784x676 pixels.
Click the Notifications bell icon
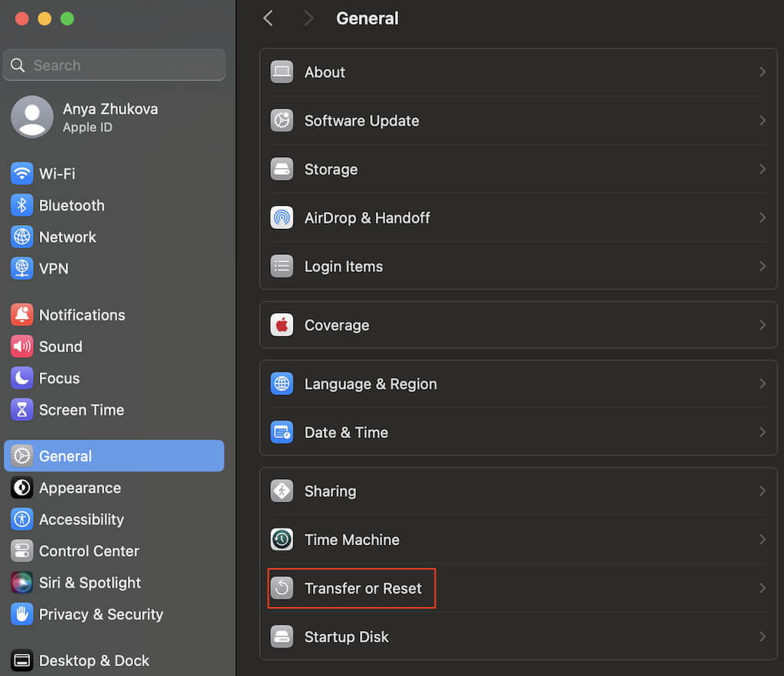click(22, 315)
